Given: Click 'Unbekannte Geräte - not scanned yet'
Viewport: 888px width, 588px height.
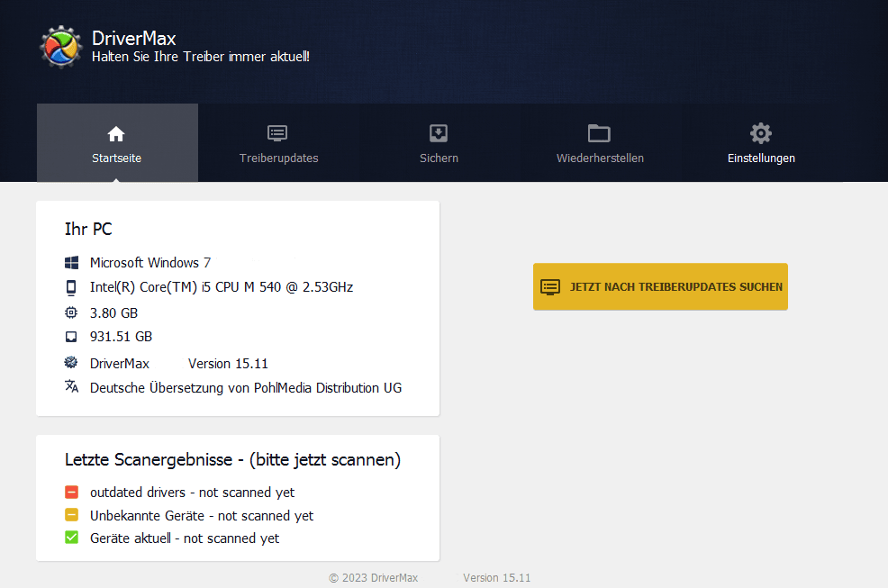Looking at the screenshot, I should tap(202, 515).
